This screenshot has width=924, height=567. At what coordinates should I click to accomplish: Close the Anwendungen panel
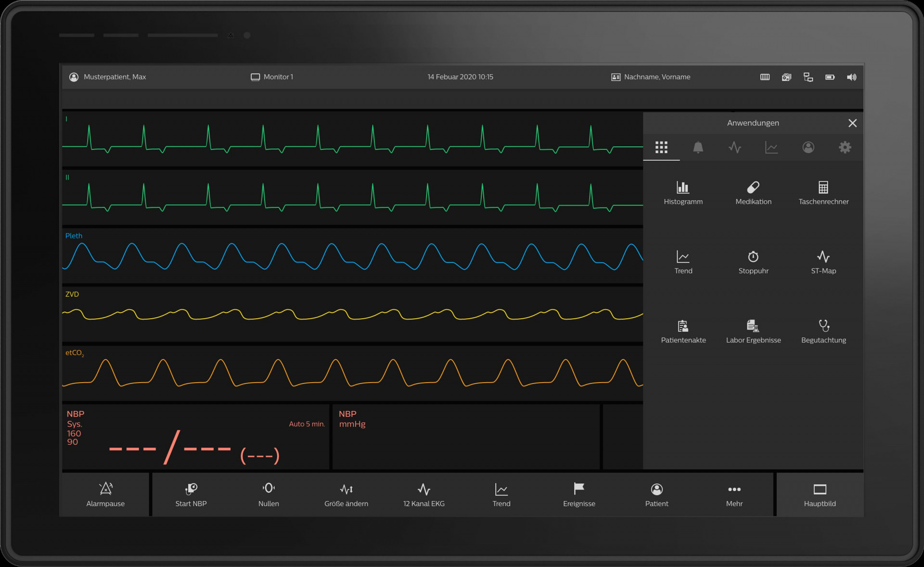[853, 123]
